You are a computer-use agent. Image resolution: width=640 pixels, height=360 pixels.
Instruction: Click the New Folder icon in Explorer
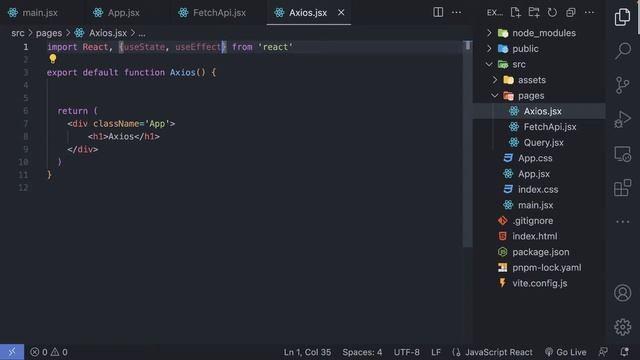coord(534,13)
